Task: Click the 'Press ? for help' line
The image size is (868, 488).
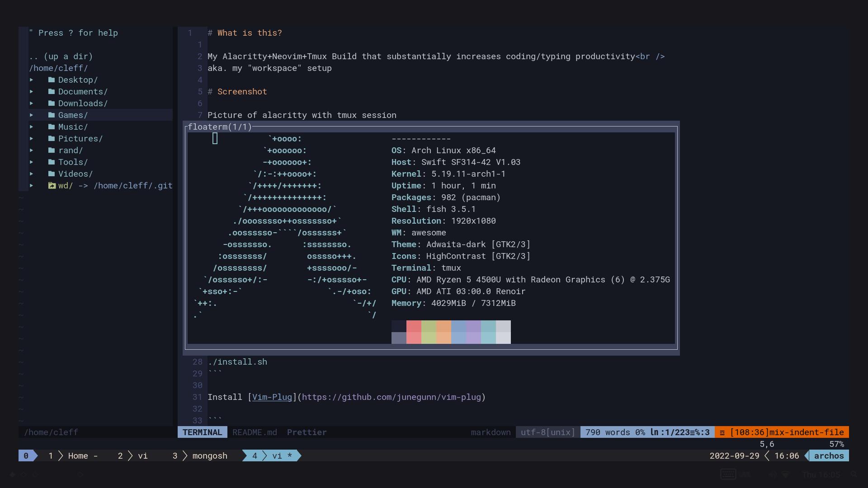Action: (73, 33)
